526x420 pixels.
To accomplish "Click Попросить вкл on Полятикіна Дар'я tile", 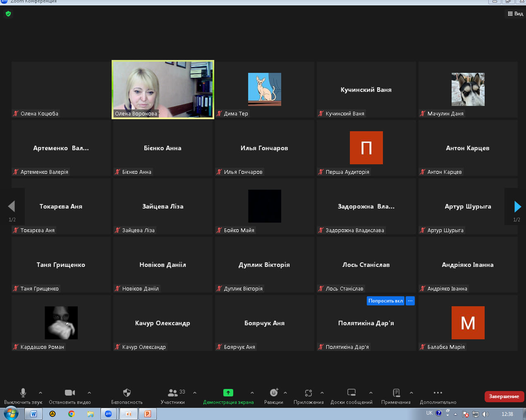I will point(385,301).
